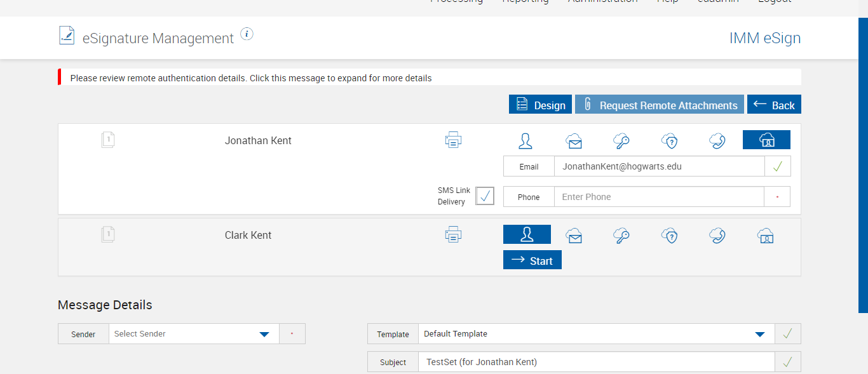Select the phone cloud icon for Jonathan Kent
The height and width of the screenshot is (374, 868).
[x=717, y=141]
